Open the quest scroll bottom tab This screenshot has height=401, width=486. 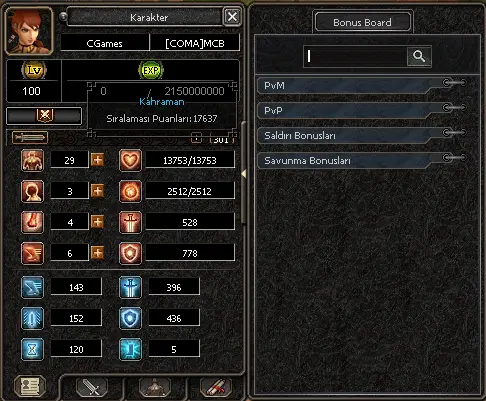216,387
